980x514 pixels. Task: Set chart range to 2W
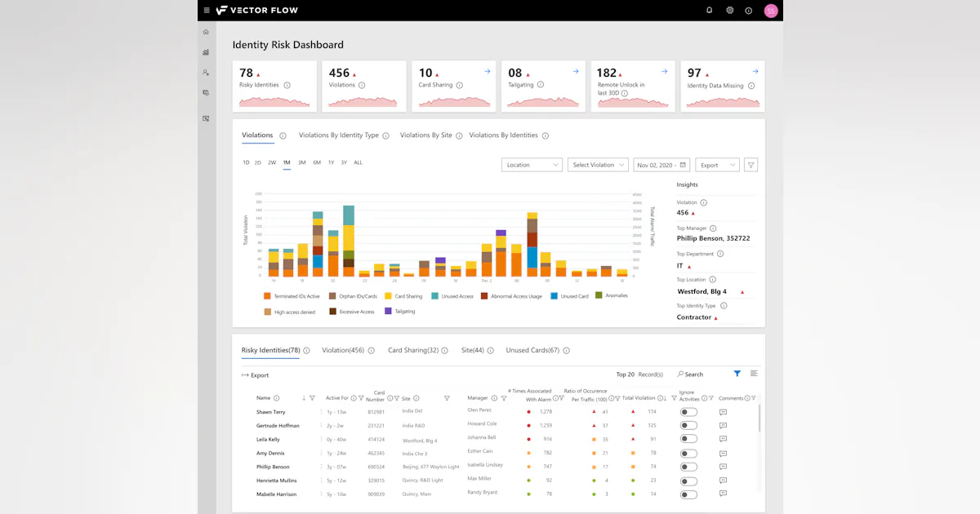point(272,162)
